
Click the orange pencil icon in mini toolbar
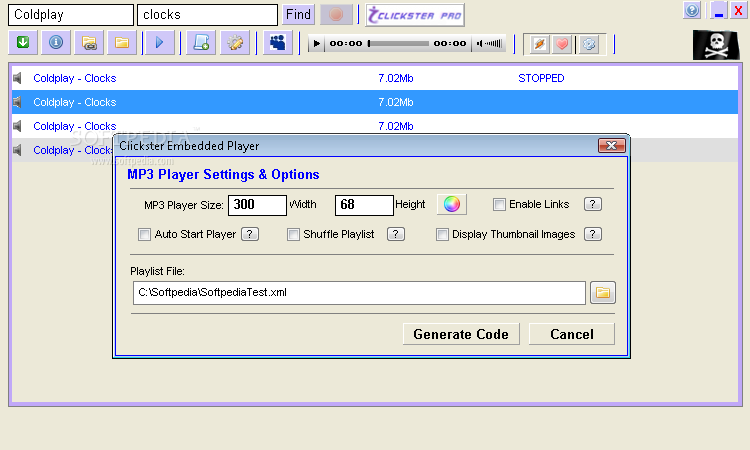(x=539, y=44)
